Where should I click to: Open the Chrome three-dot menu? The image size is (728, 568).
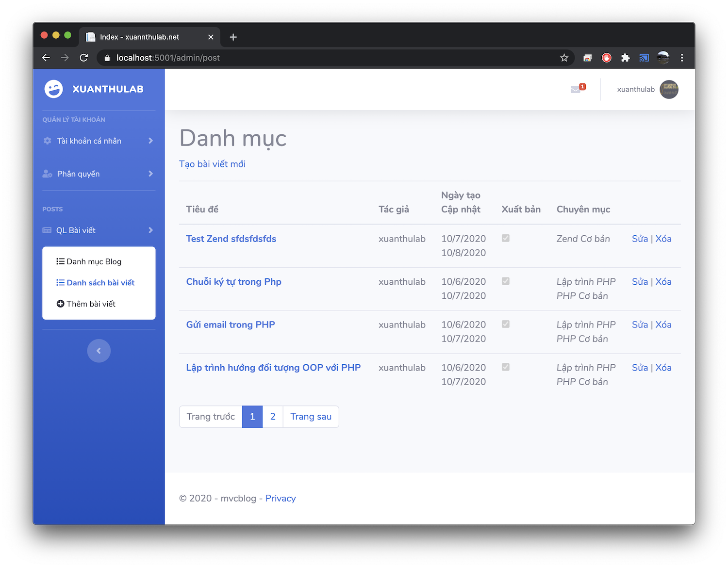pyautogui.click(x=682, y=58)
